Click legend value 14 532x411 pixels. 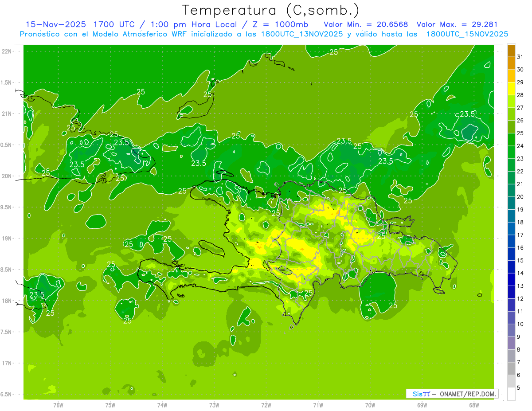pyautogui.click(x=520, y=273)
